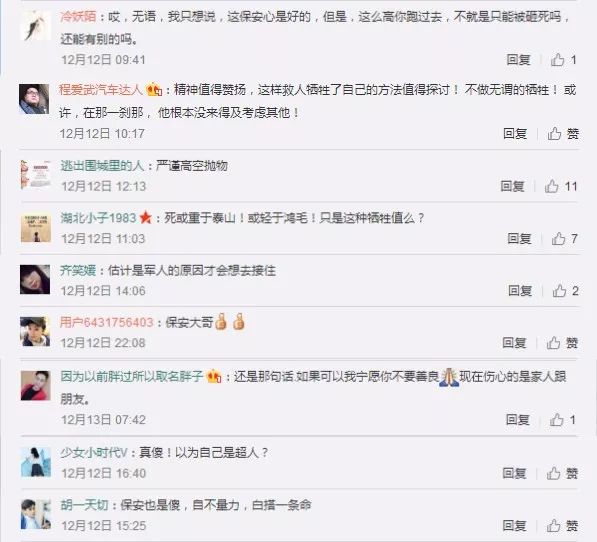Reply to 胡一天切's comment
597x542 pixels.
coord(514,526)
